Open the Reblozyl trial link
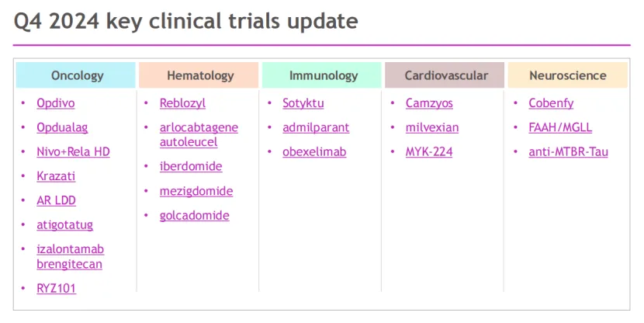The height and width of the screenshot is (323, 644). (182, 102)
